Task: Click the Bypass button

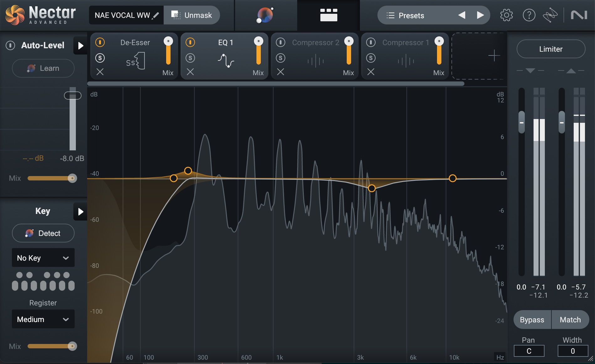Action: tap(532, 320)
